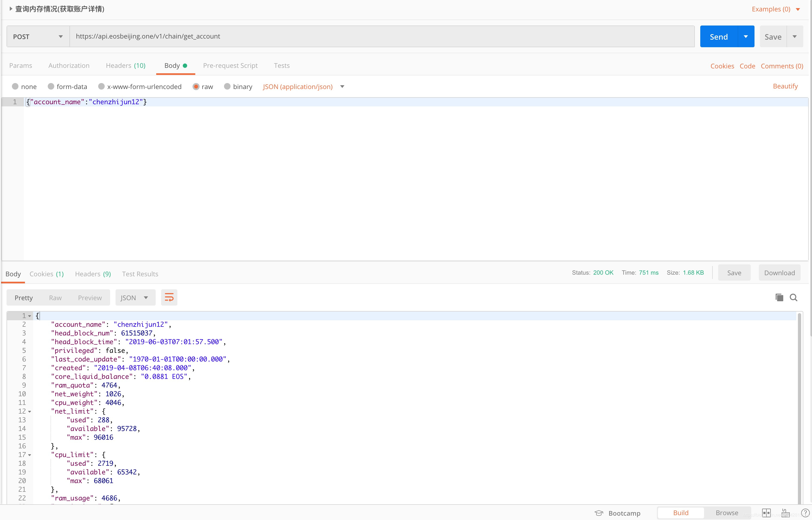
Task: Click into the request URL field
Action: tap(381, 36)
